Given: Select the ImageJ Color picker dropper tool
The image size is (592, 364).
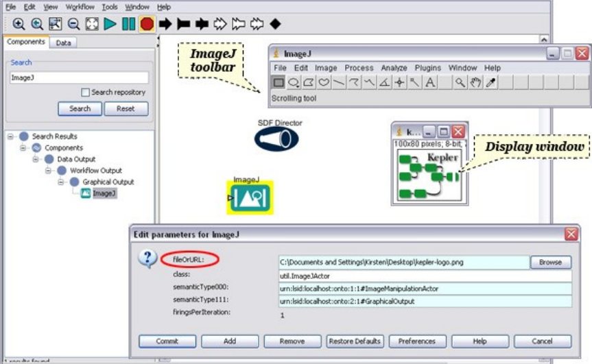Looking at the screenshot, I should (x=490, y=82).
